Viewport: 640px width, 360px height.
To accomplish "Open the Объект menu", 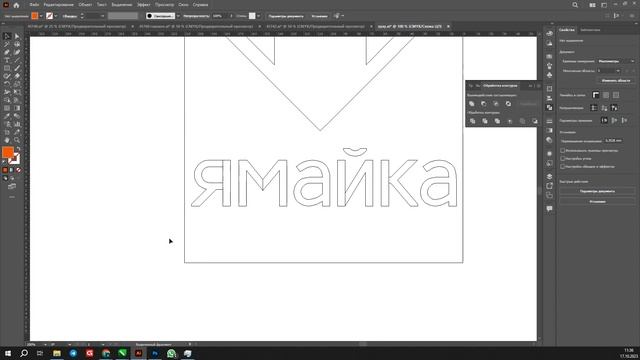I will point(85,5).
